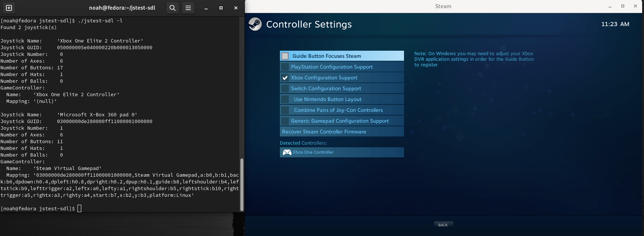The width and height of the screenshot is (644, 236).
Task: Click 'Number of Buttons: 11' line
Action: click(x=32, y=142)
